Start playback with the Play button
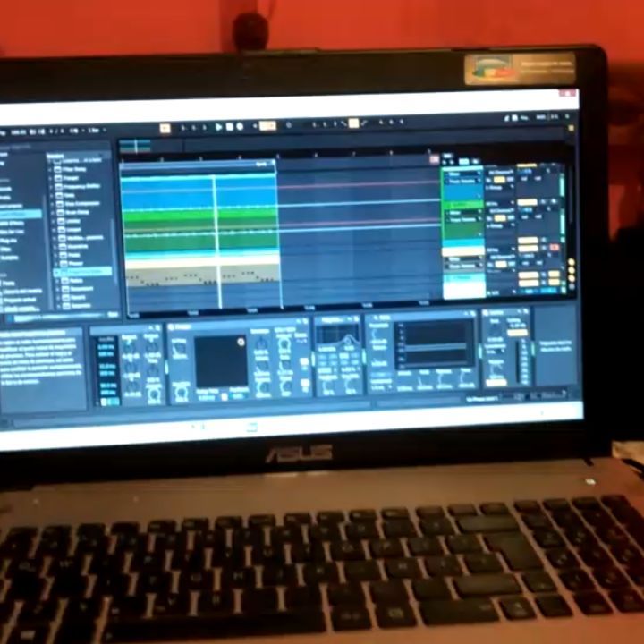 pos(219,127)
